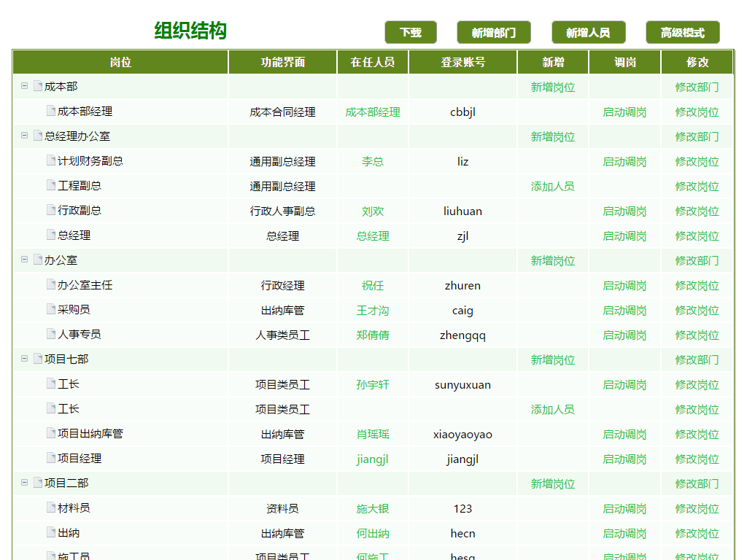Open the 祝任 personnel link
This screenshot has height=560, width=747.
tap(373, 285)
